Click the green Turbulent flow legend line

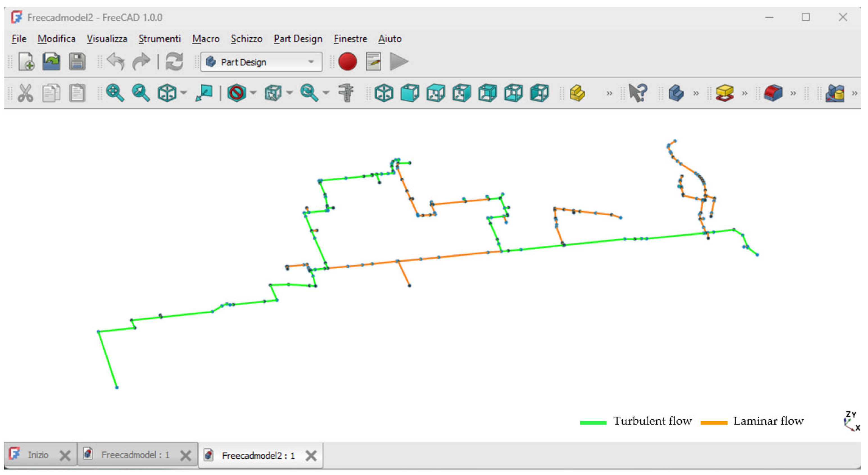click(x=593, y=422)
